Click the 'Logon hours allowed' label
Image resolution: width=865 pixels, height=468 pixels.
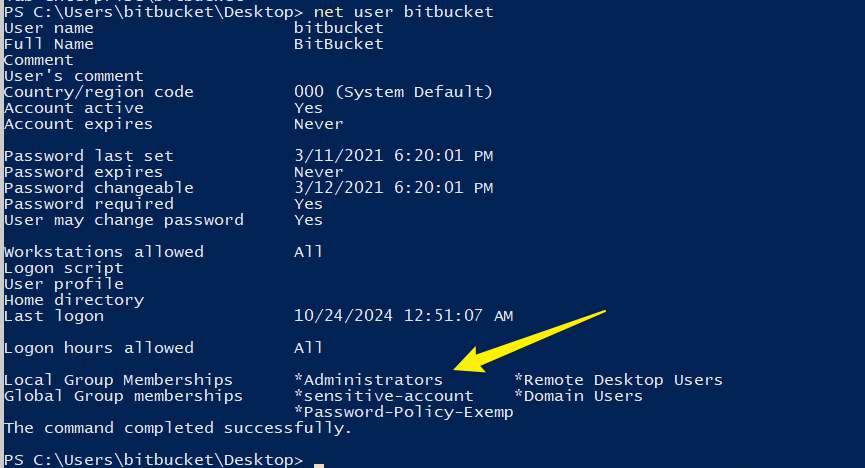99,348
